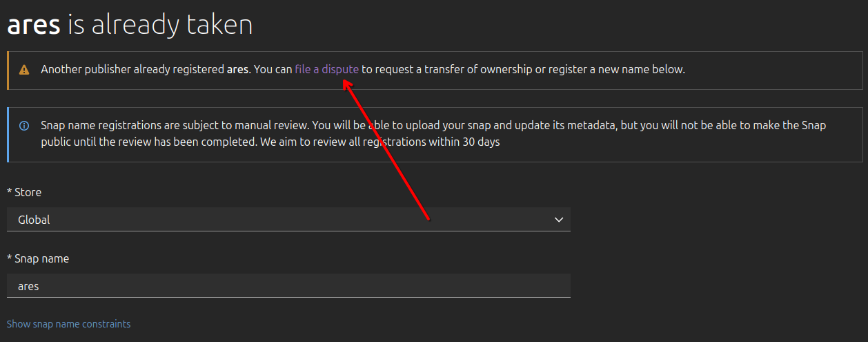Click the warning triangle icon in the alert
Screen dimensions: 868x342
tap(24, 70)
